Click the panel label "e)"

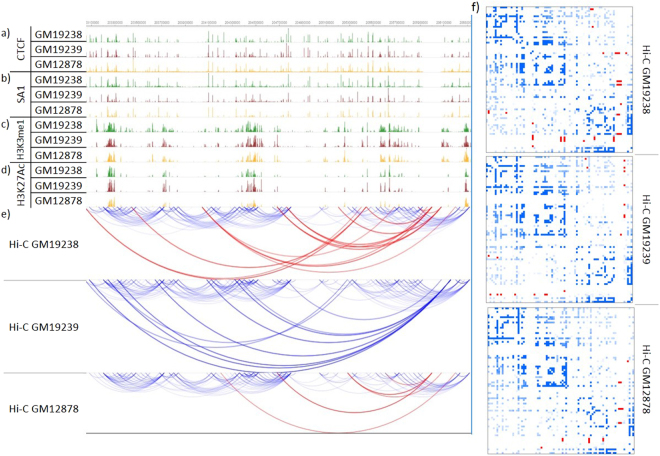[x=6, y=214]
